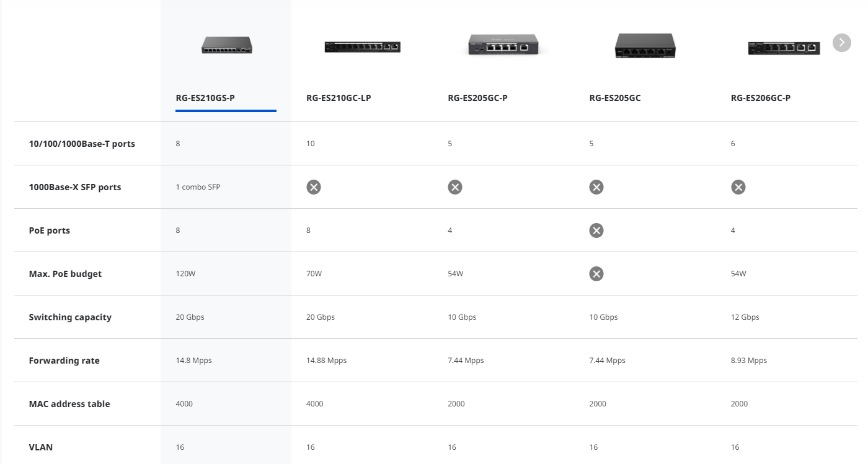Click VLAN value 16 for RG-ES206GC-P
868x464 pixels.
point(735,447)
